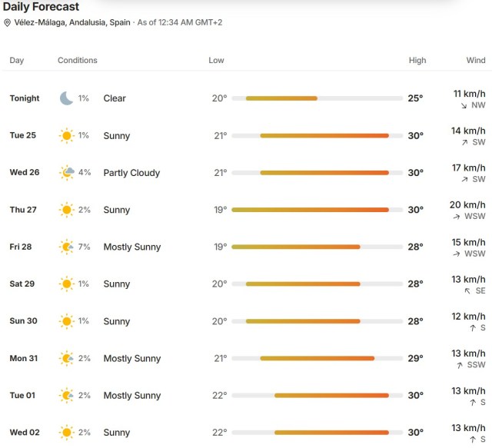Click the sun icon for Wed 02

tap(67, 433)
